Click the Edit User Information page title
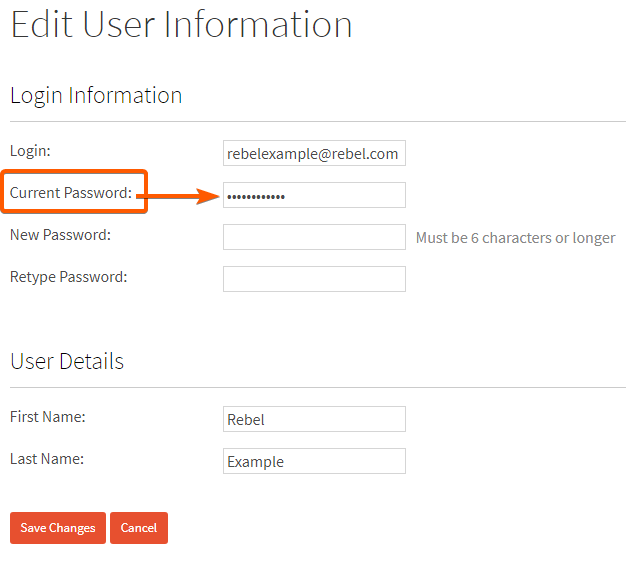 coord(181,25)
